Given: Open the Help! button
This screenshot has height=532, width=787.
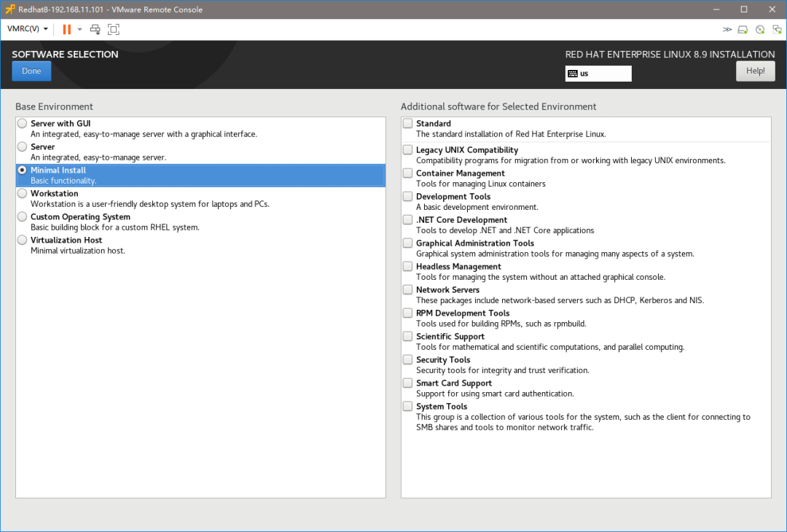Looking at the screenshot, I should 756,71.
